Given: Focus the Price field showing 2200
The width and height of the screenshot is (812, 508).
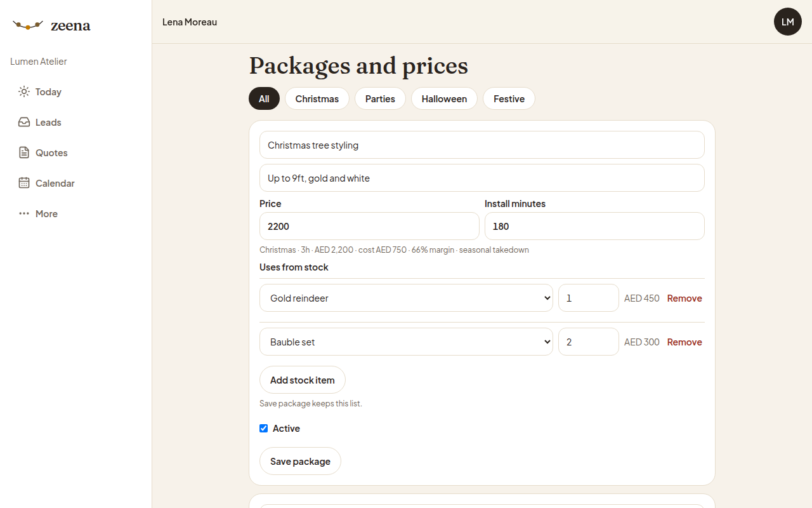Looking at the screenshot, I should [369, 226].
